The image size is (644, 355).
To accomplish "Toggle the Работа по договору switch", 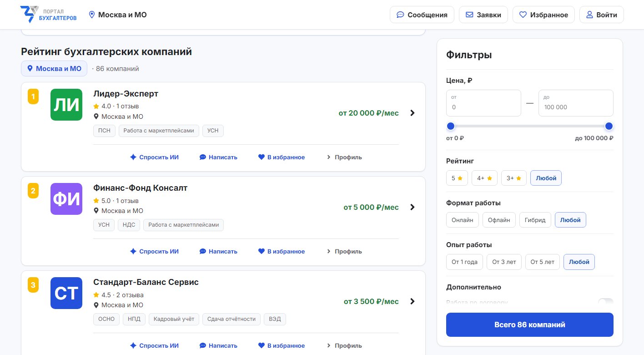I will (x=605, y=302).
